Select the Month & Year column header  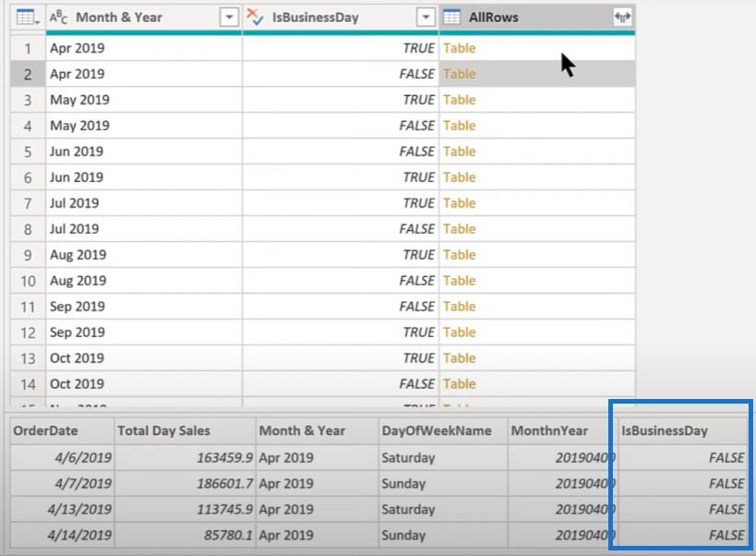[x=144, y=18]
